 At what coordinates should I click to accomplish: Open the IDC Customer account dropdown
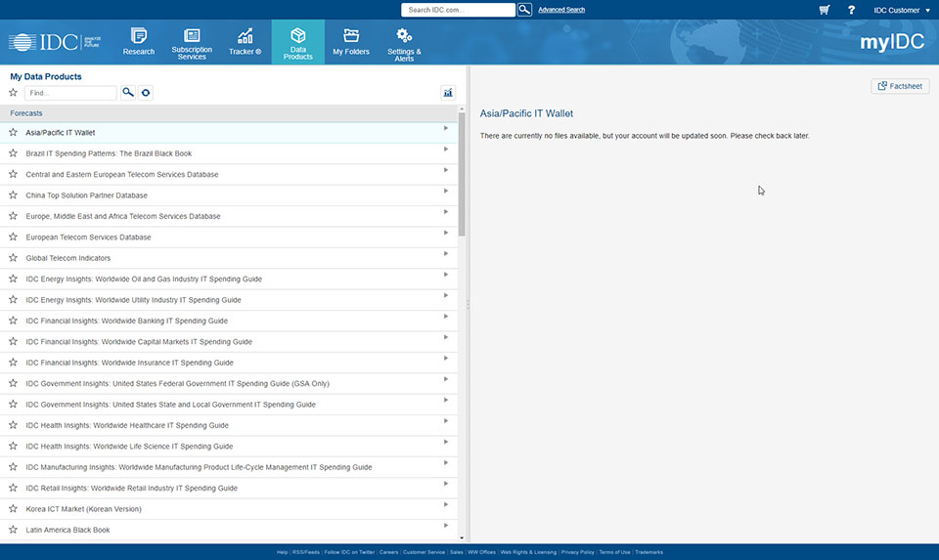point(901,10)
